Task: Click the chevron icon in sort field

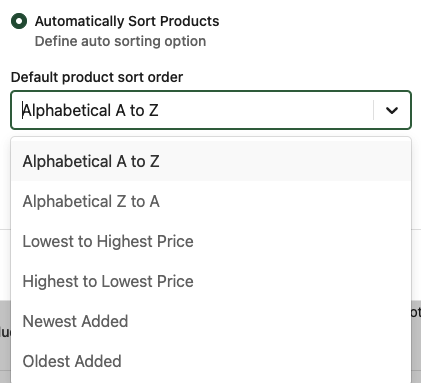Action: point(392,110)
